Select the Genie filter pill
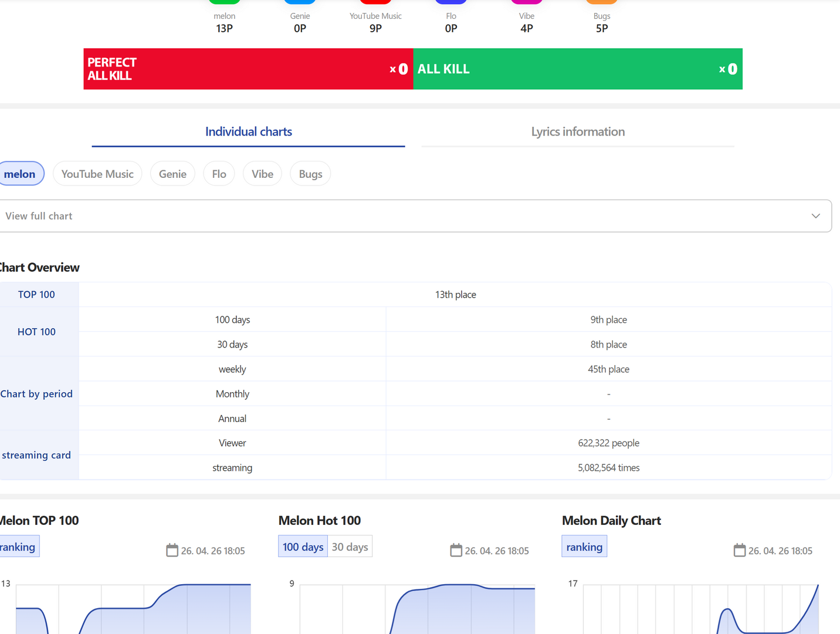This screenshot has width=840, height=634. point(172,174)
